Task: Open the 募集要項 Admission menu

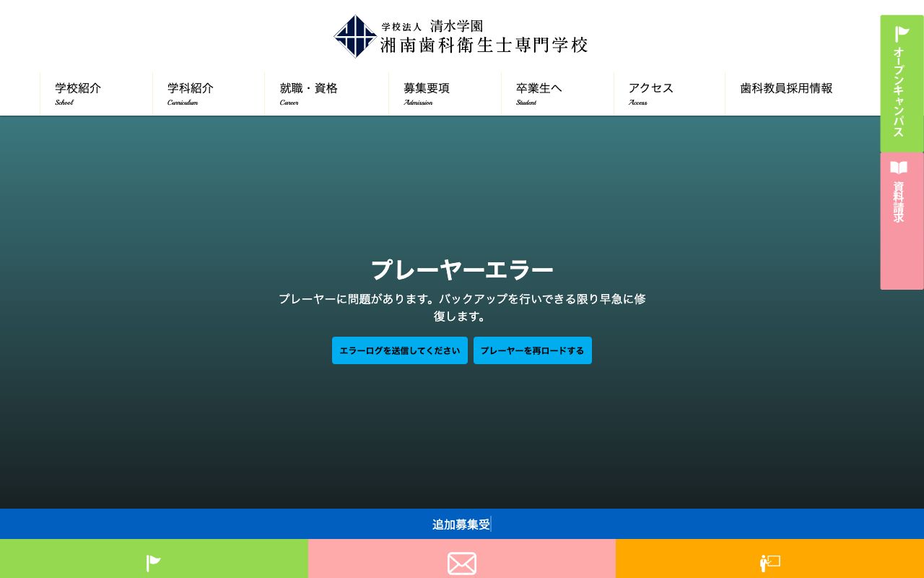Action: click(427, 92)
